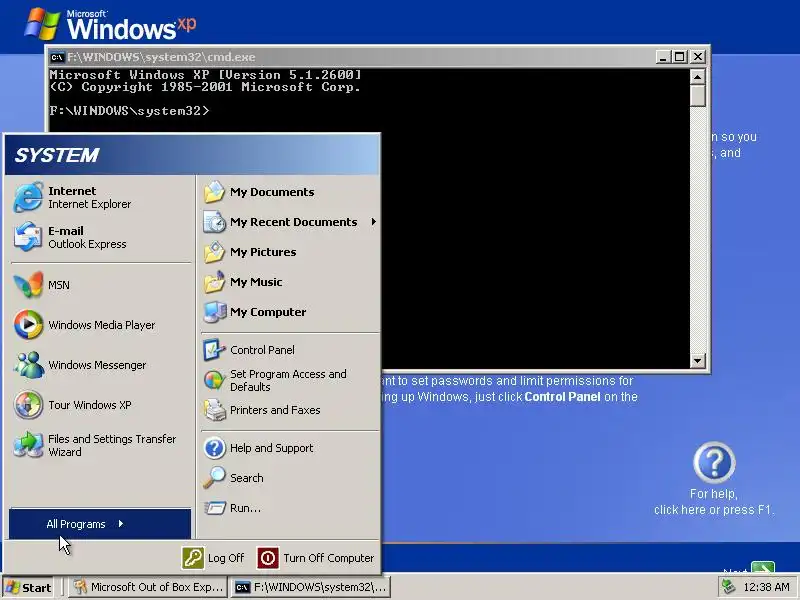Click cmd window scrollbar up arrow
The height and width of the screenshot is (600, 800).
[697, 77]
